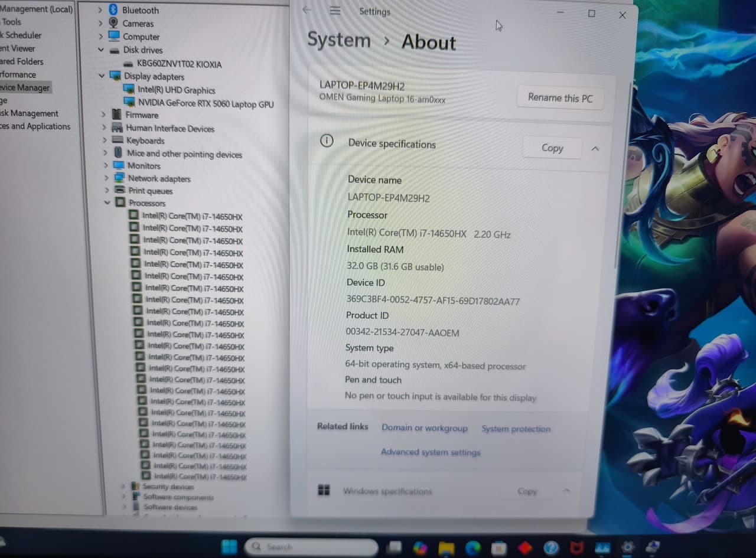Image resolution: width=756 pixels, height=558 pixels.
Task: Open the System protection link
Action: (516, 429)
